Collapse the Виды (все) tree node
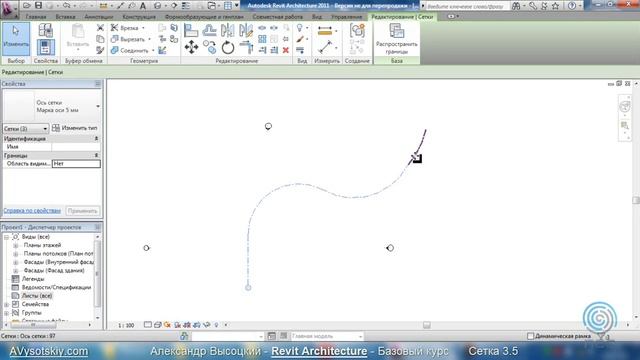The height and width of the screenshot is (360, 640). (x=7, y=237)
